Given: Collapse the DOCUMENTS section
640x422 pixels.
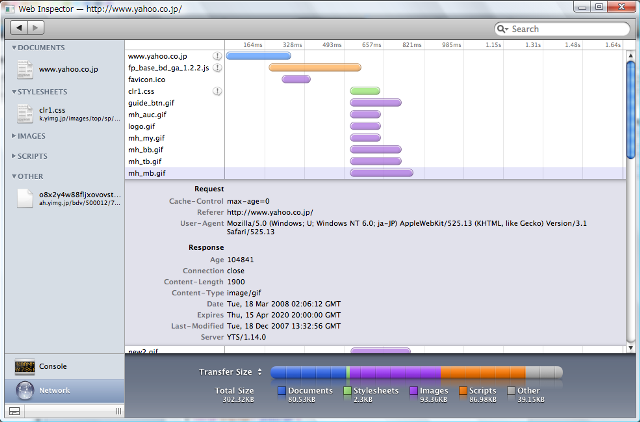Looking at the screenshot, I should [x=14, y=48].
